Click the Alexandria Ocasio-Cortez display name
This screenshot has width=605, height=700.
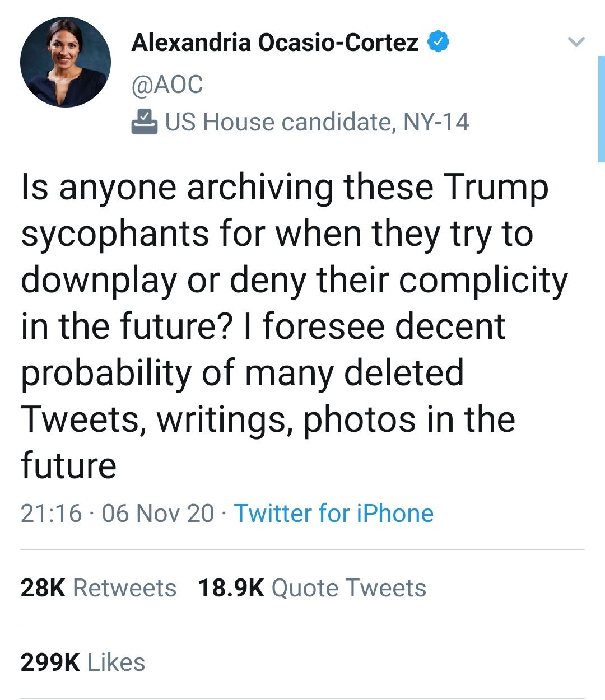coord(274,43)
